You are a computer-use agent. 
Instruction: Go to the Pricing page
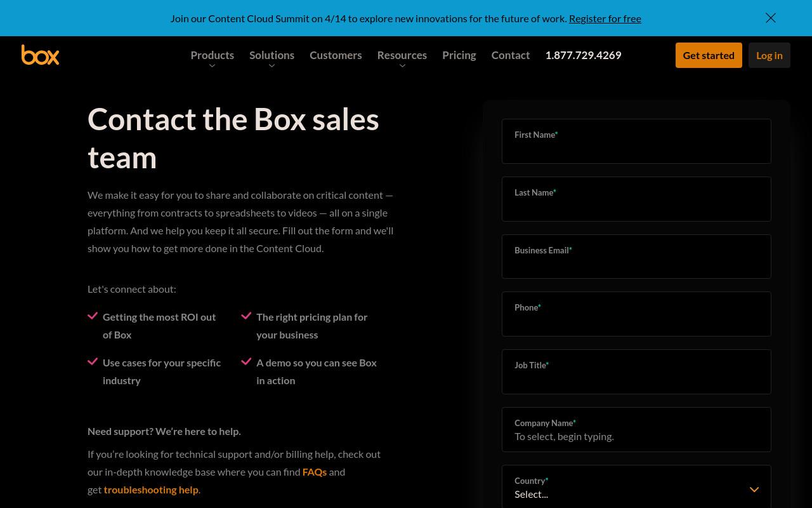coord(459,55)
